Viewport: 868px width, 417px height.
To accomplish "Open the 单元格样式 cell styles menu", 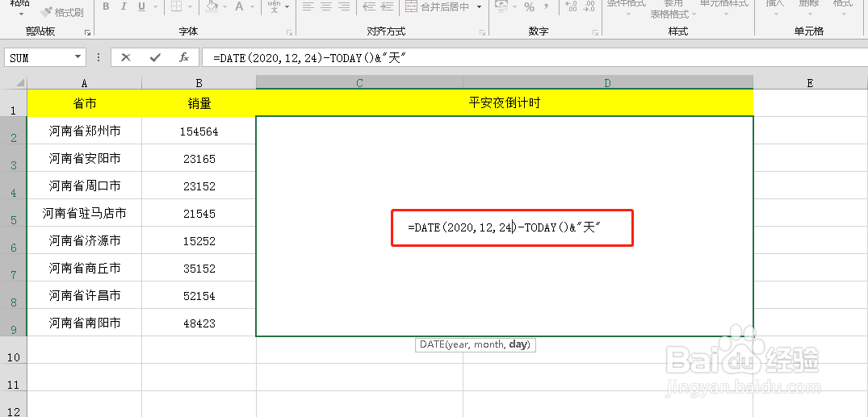I will click(723, 7).
